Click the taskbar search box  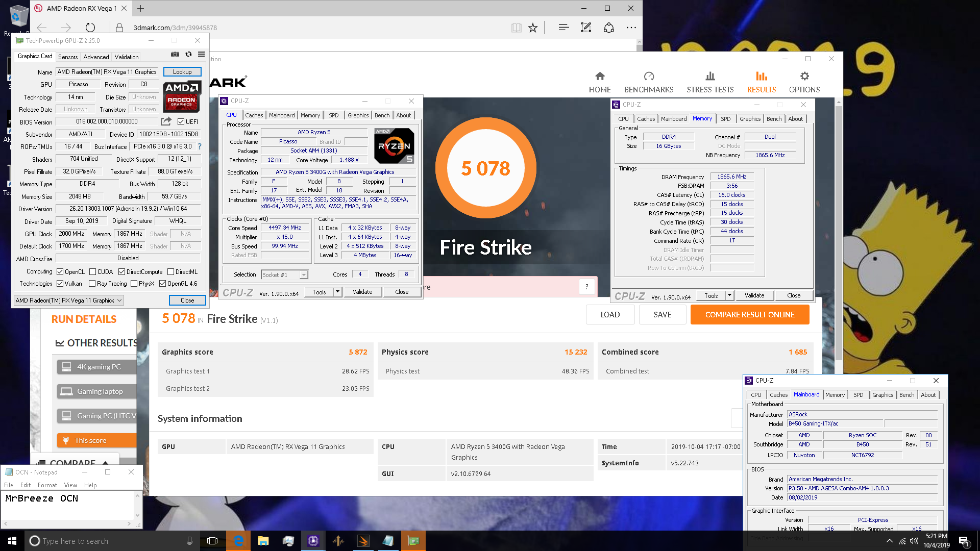pos(111,541)
